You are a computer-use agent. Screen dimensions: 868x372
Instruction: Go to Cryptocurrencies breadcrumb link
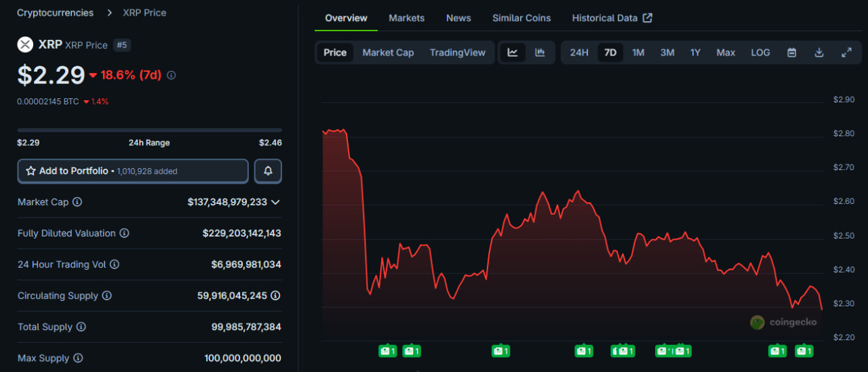tap(56, 13)
